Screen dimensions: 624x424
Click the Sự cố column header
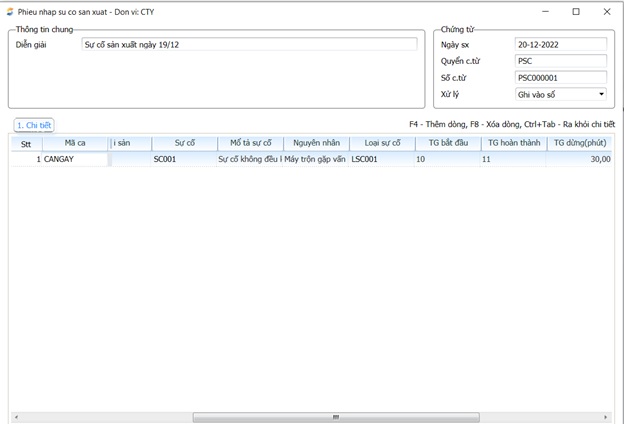click(184, 143)
